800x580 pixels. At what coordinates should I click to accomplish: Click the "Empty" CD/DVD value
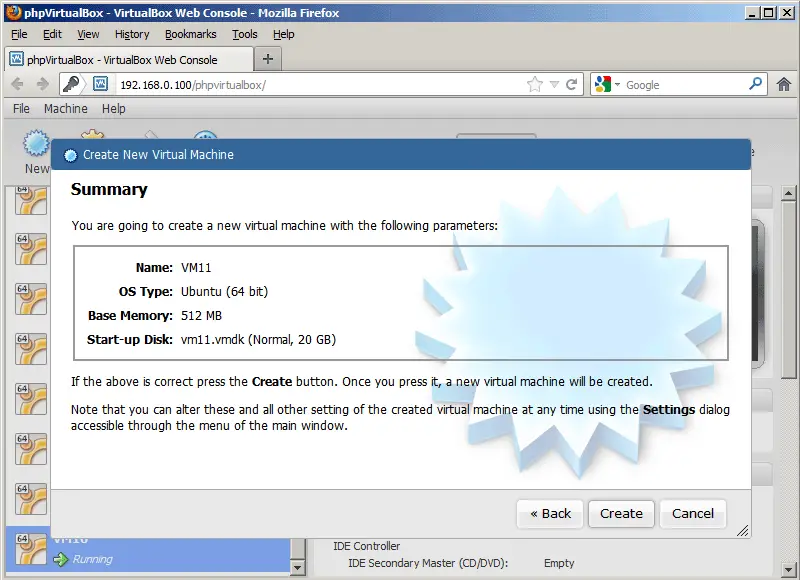559,563
